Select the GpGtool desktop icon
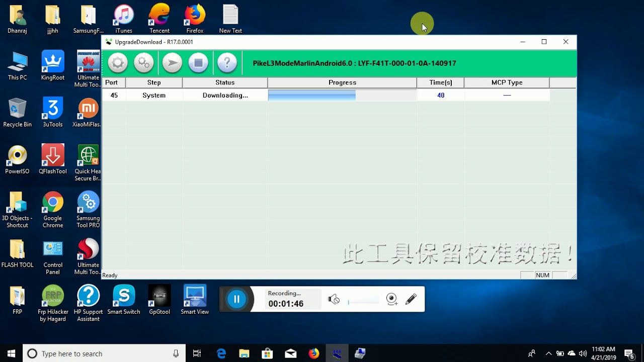 point(159,300)
